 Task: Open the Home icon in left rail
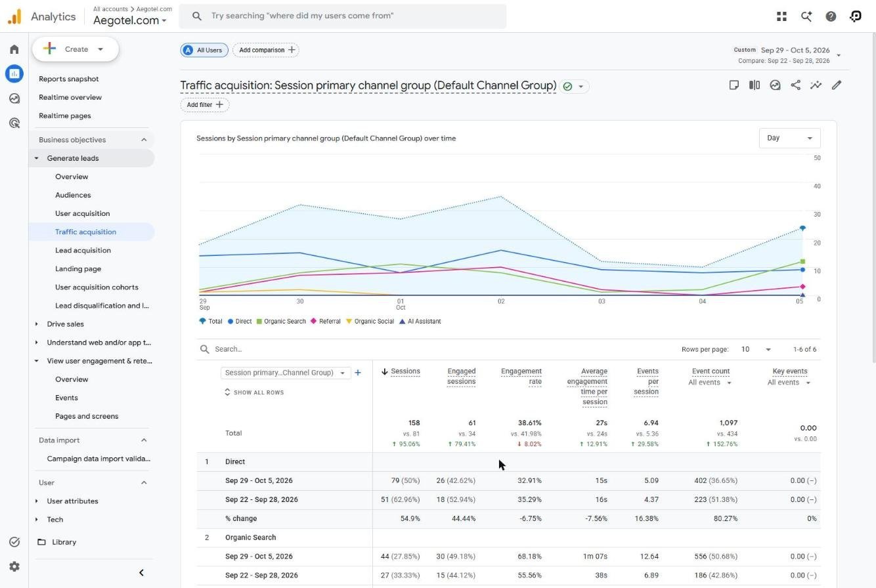pyautogui.click(x=14, y=49)
